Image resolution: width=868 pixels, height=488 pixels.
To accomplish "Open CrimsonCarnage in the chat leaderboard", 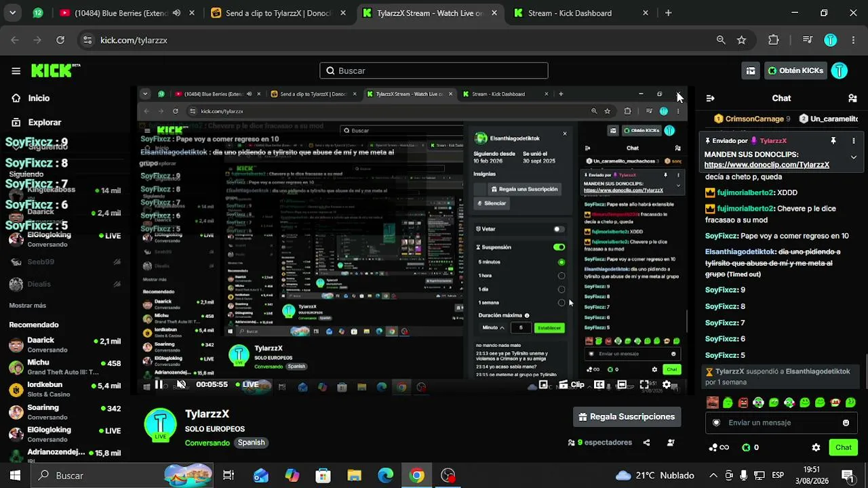I will point(752,119).
